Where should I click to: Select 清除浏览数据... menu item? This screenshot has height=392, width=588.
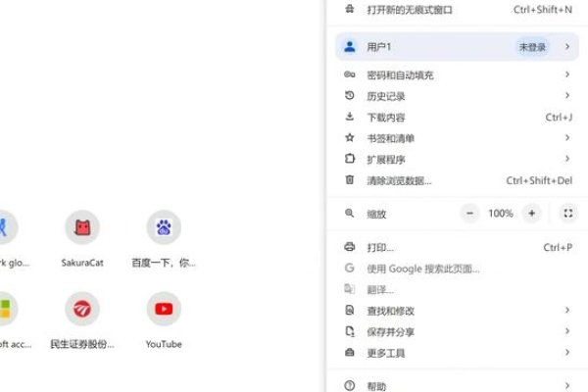click(457, 180)
